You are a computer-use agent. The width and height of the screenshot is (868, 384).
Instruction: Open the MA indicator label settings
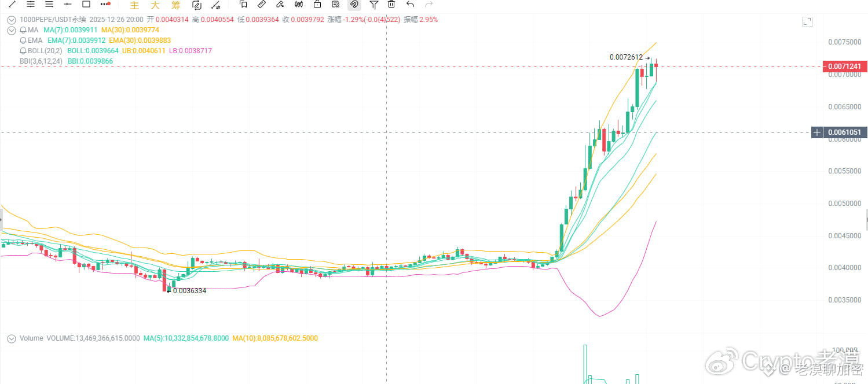(x=33, y=30)
